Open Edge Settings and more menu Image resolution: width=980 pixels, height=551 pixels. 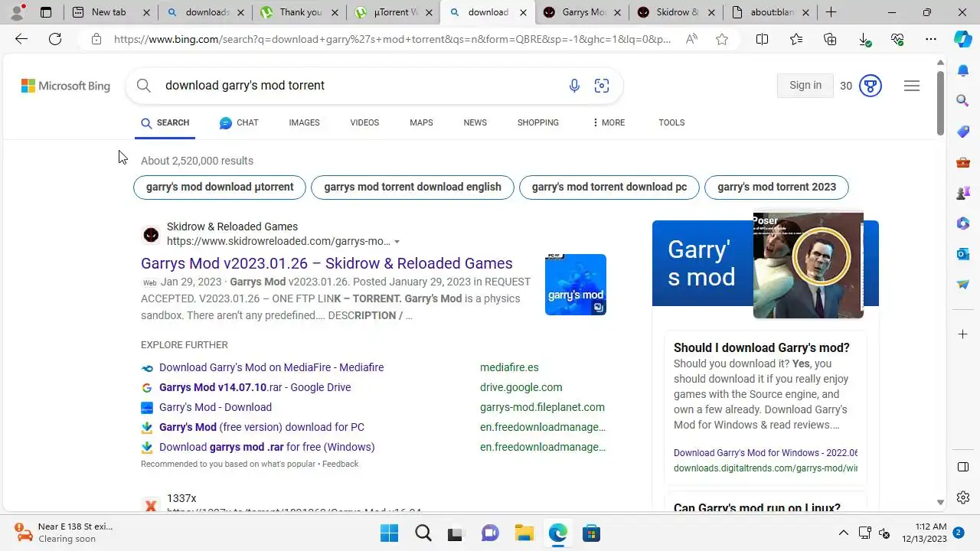click(x=931, y=39)
